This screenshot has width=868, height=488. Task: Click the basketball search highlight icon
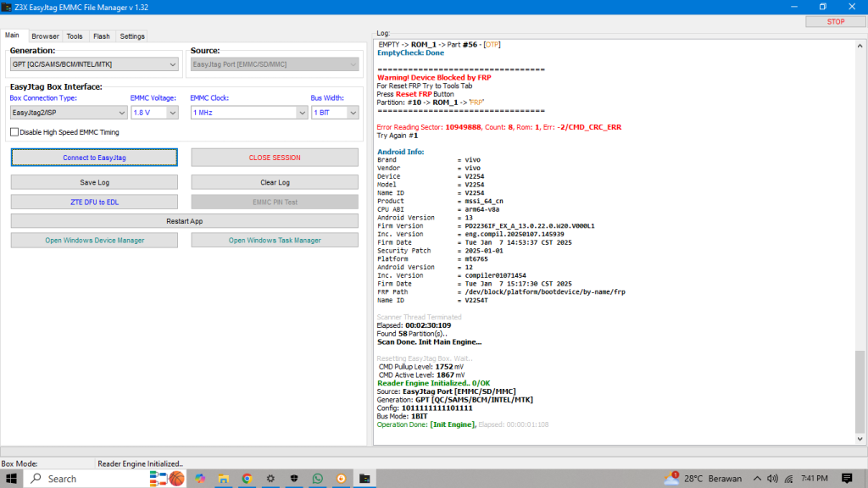pyautogui.click(x=176, y=479)
